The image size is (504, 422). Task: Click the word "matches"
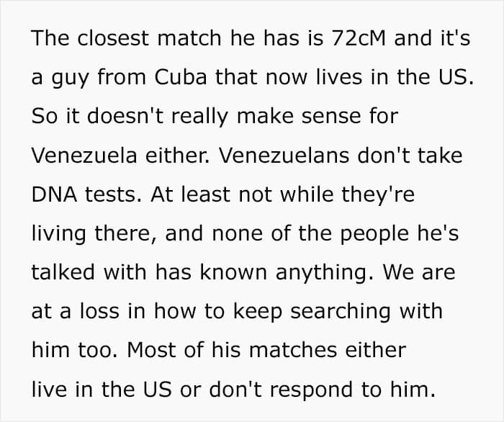[x=293, y=350]
